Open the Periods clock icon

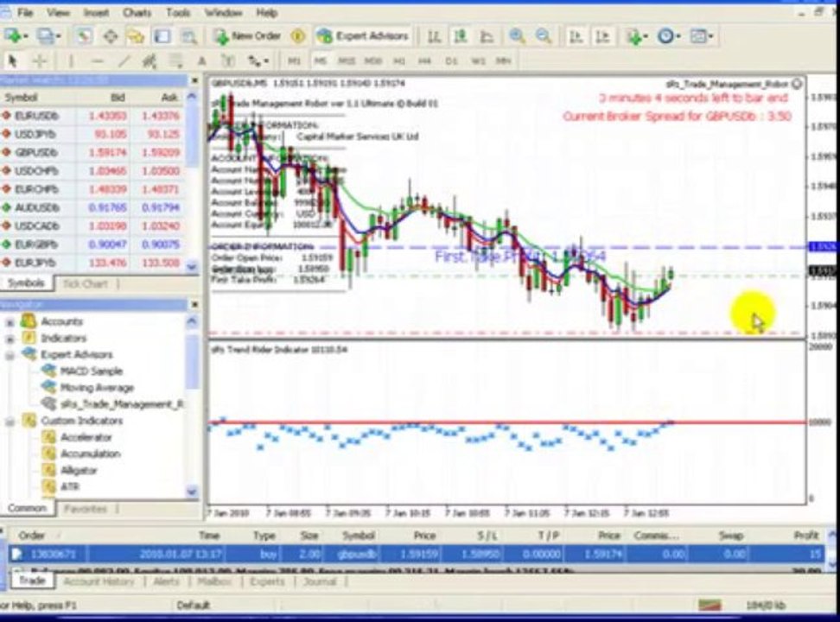[668, 36]
